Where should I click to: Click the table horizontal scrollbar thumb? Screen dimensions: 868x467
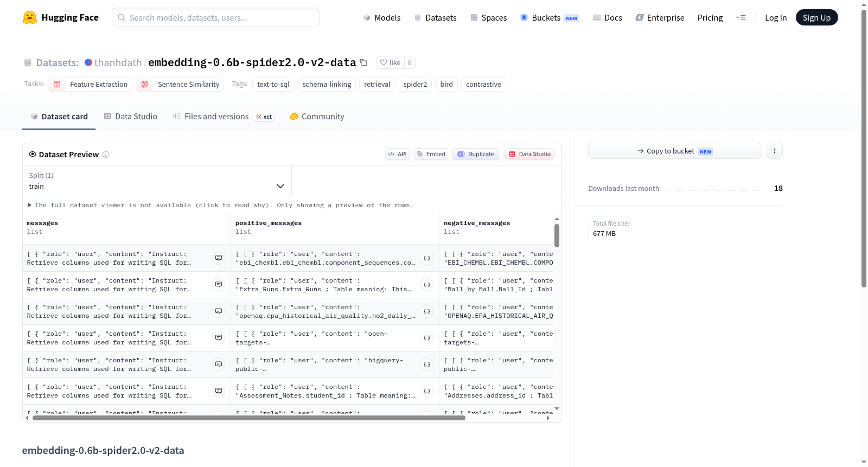pos(249,418)
